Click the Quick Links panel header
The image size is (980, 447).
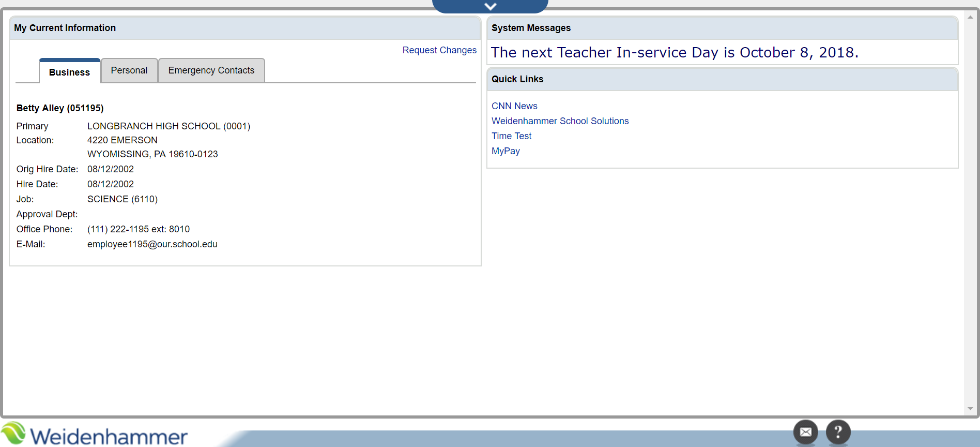(x=517, y=79)
